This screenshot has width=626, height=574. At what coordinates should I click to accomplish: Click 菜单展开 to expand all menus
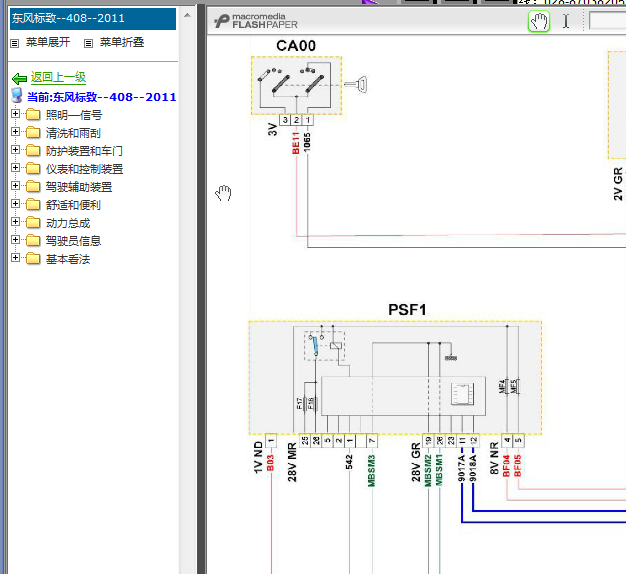coord(48,43)
